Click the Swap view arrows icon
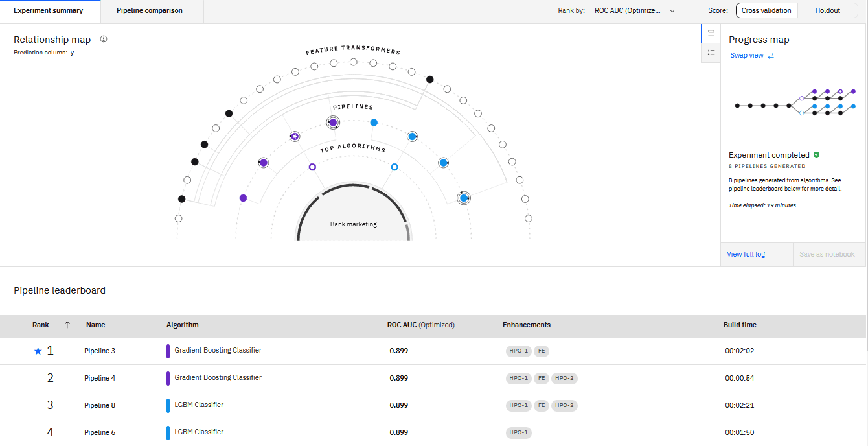Screen dimensions: 868x446 (x=770, y=55)
